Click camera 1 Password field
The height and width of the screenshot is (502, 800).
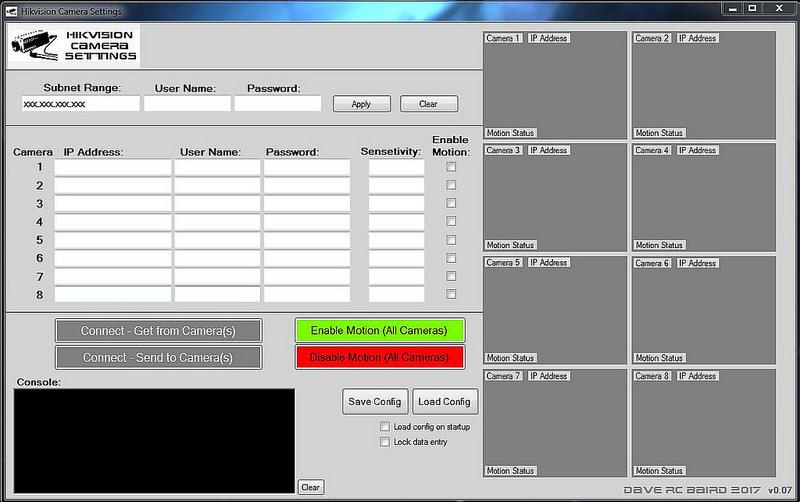point(307,167)
